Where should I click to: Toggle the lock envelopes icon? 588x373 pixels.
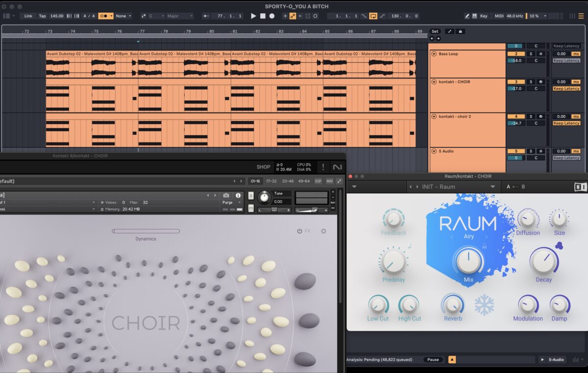[x=460, y=31]
